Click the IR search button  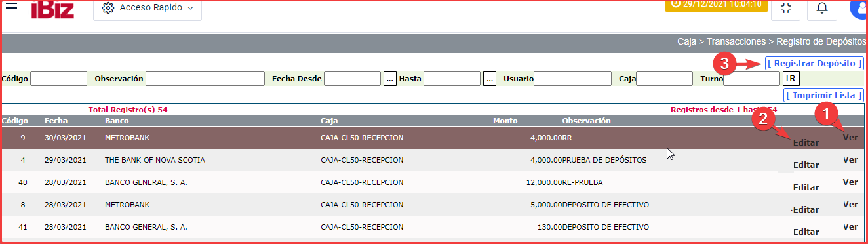[791, 79]
